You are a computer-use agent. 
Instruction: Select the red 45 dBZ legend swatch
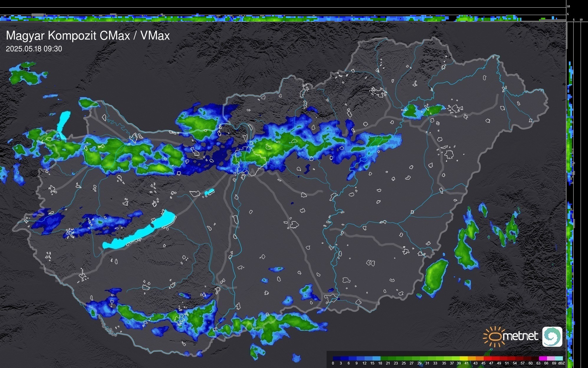[x=487, y=358]
